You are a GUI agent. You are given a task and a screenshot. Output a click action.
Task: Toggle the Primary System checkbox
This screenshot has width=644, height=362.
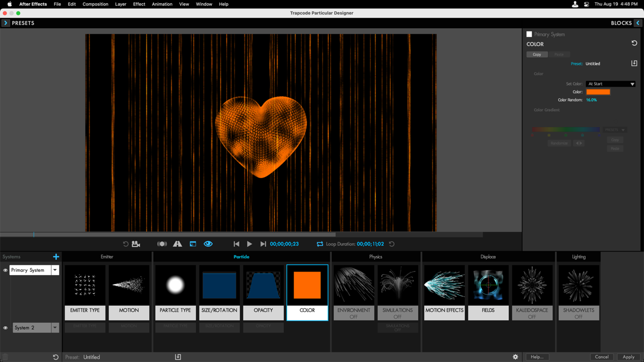pyautogui.click(x=529, y=34)
